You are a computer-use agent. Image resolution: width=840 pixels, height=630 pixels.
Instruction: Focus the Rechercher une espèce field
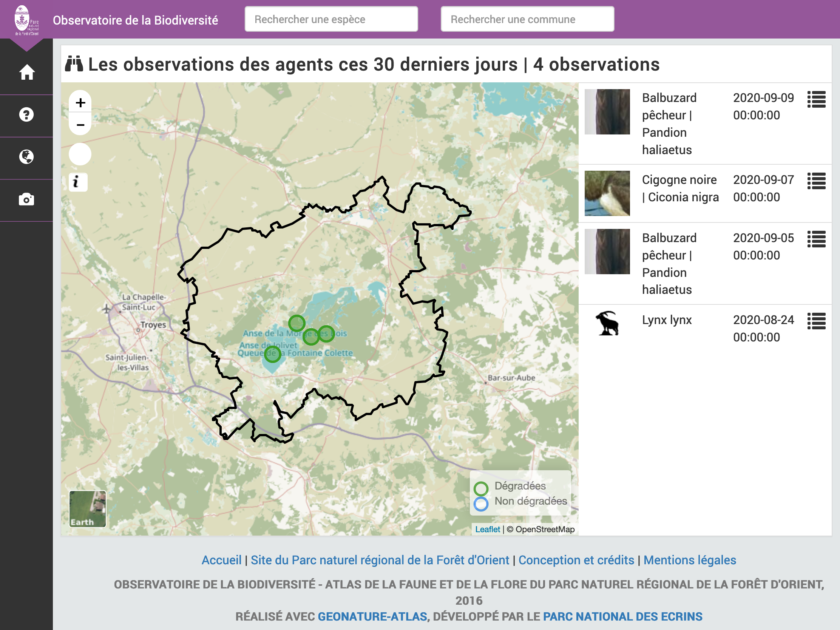click(x=331, y=19)
